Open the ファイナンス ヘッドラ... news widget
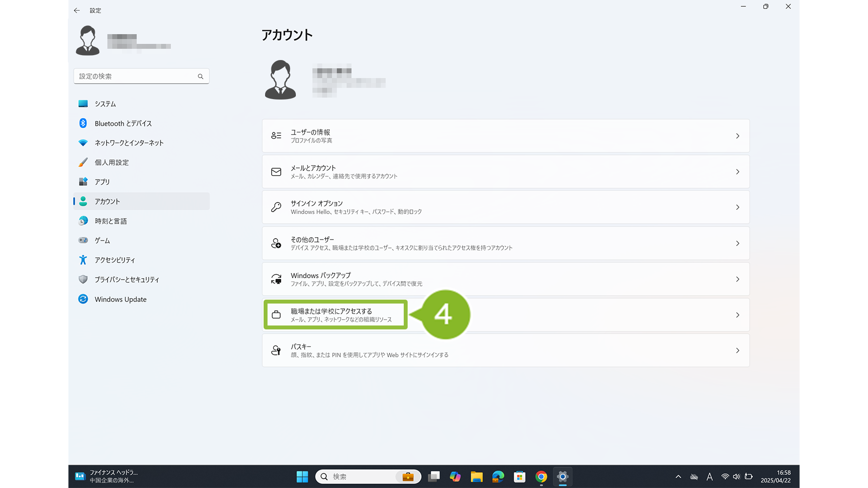 [106, 476]
